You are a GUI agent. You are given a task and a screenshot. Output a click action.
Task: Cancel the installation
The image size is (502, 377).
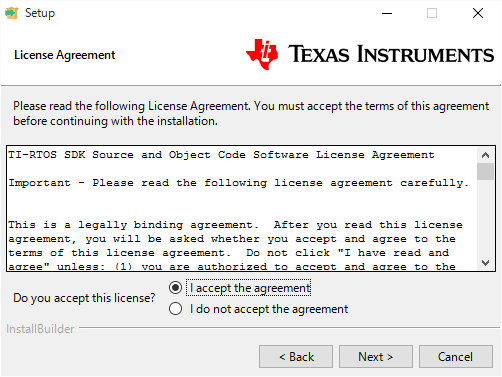456,357
